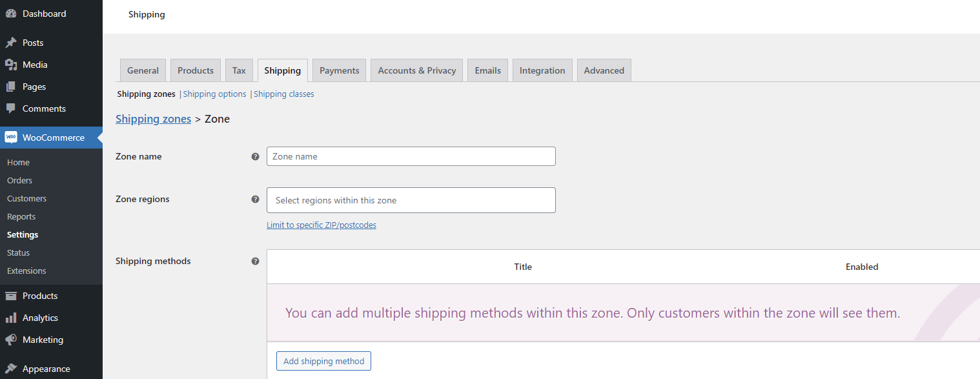Click the Pages icon in sidebar
Viewport: 980px width, 379px height.
pos(11,87)
